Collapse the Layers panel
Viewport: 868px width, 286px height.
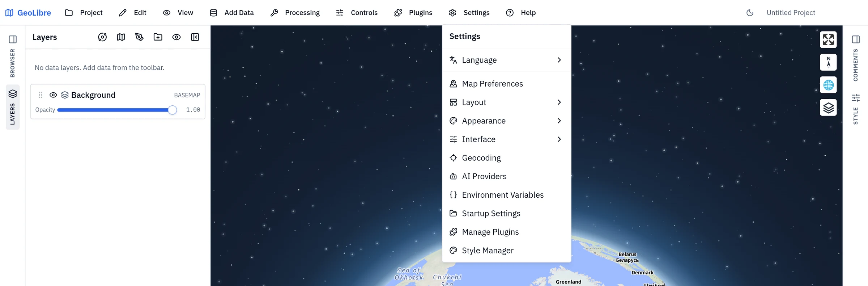(x=195, y=37)
